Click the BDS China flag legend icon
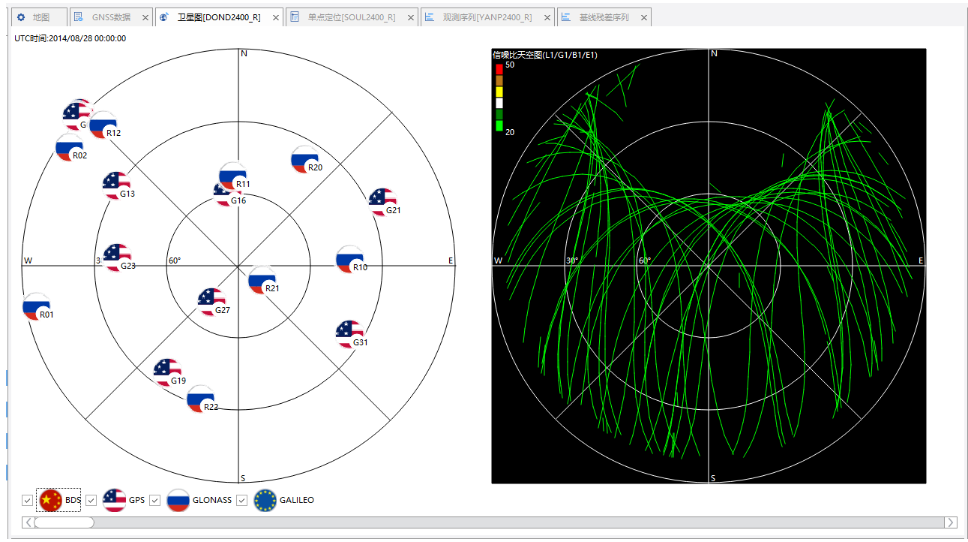Screen dimensions: 968x542 coord(50,500)
